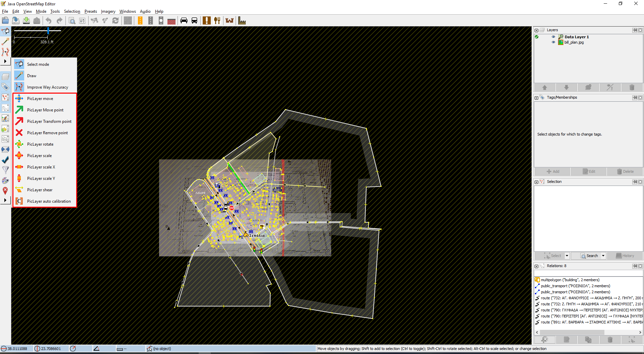Click the Search button in Selection panel
Viewport: 644px width, 354px height.
pos(589,256)
